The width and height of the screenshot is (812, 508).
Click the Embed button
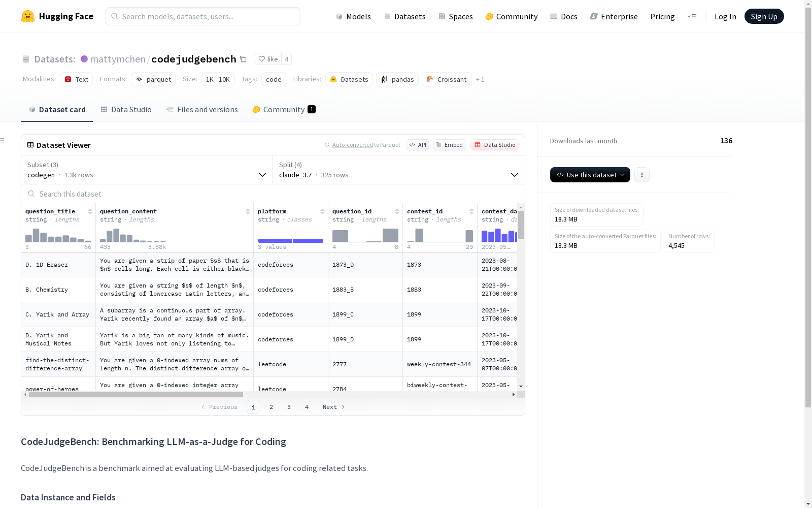tap(449, 145)
